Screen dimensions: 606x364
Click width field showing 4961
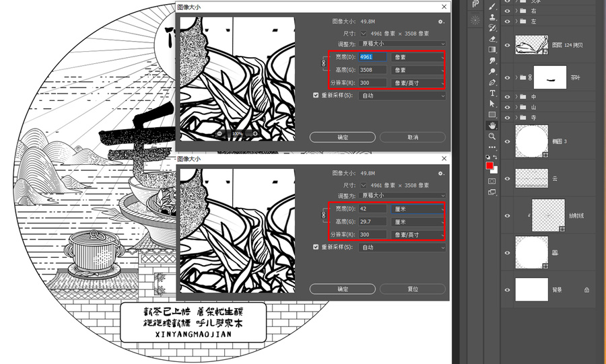click(x=372, y=57)
